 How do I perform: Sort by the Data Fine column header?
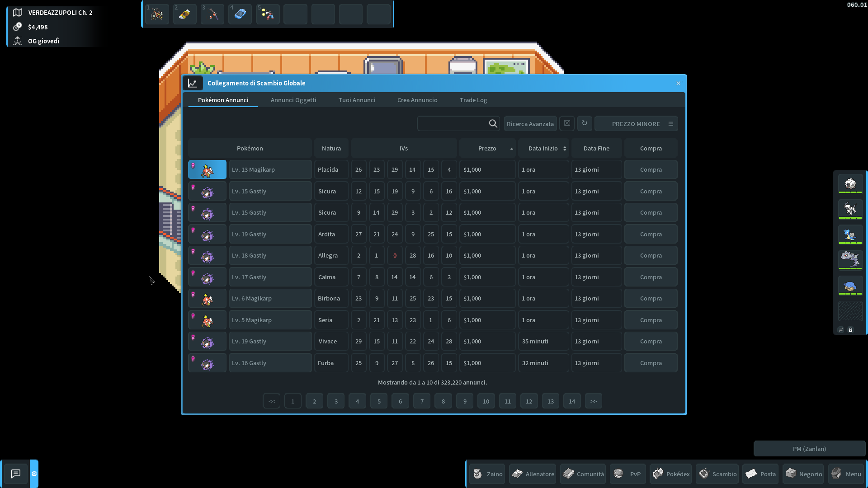pyautogui.click(x=596, y=148)
